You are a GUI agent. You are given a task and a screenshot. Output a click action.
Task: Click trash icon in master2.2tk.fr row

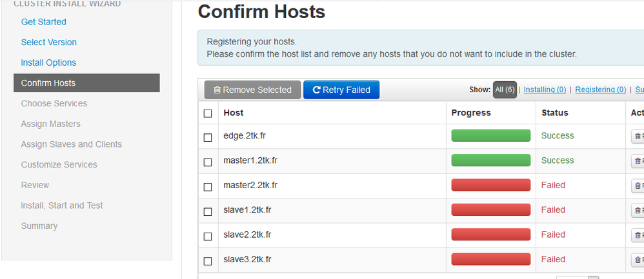[638, 186]
